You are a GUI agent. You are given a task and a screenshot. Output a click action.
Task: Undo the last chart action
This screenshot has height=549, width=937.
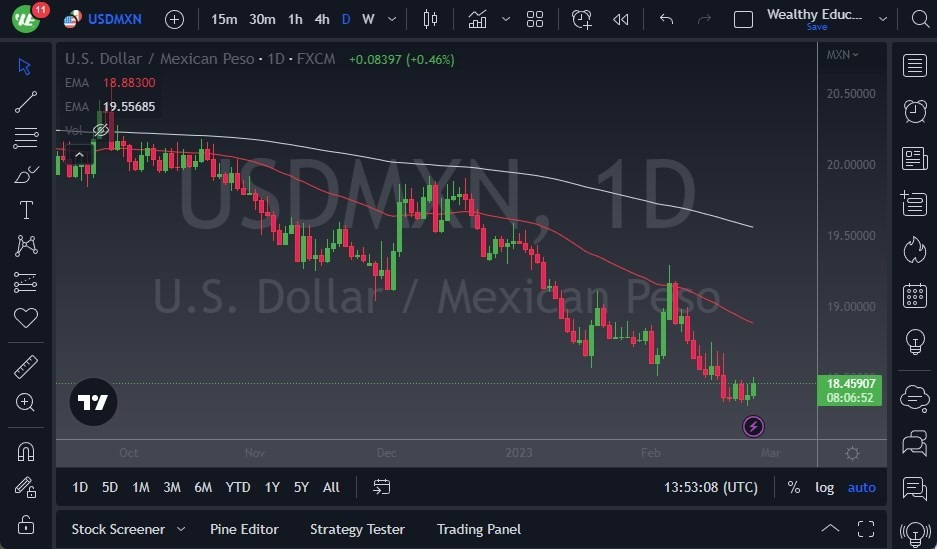[666, 20]
